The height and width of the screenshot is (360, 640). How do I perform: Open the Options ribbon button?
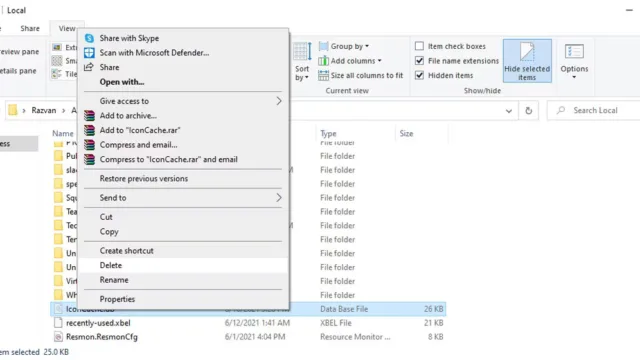(x=574, y=61)
